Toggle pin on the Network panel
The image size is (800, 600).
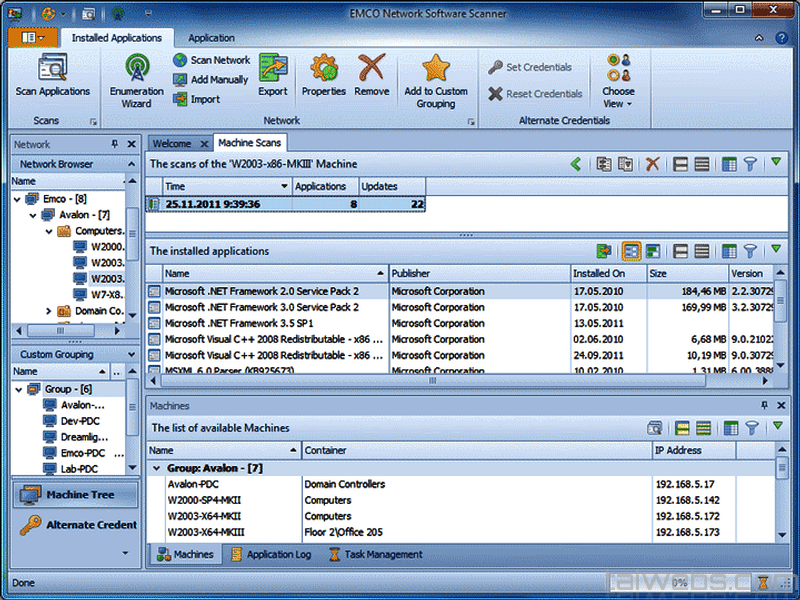115,144
